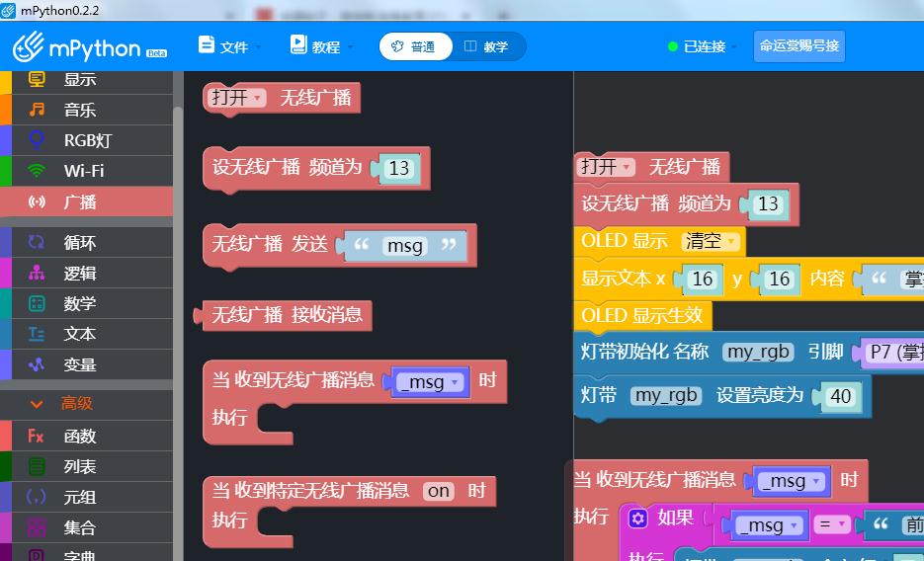Image resolution: width=924 pixels, height=561 pixels.
Task: Click the y value 16 field
Action: click(780, 280)
